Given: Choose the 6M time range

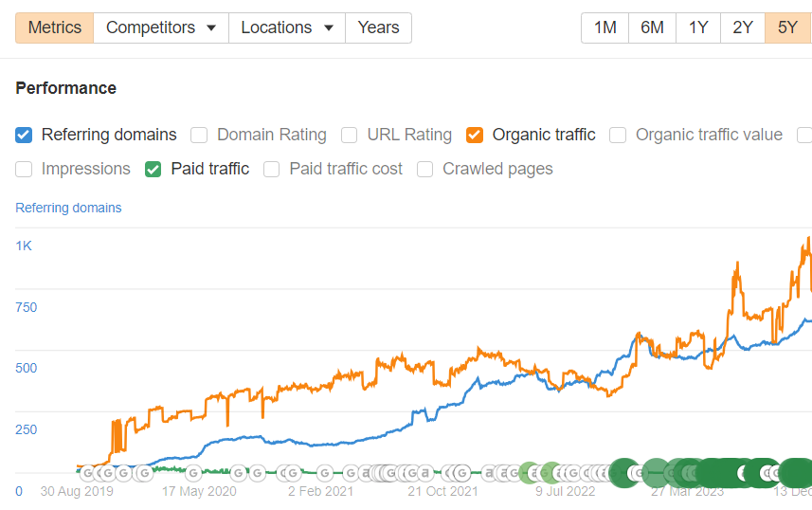Looking at the screenshot, I should (652, 27).
